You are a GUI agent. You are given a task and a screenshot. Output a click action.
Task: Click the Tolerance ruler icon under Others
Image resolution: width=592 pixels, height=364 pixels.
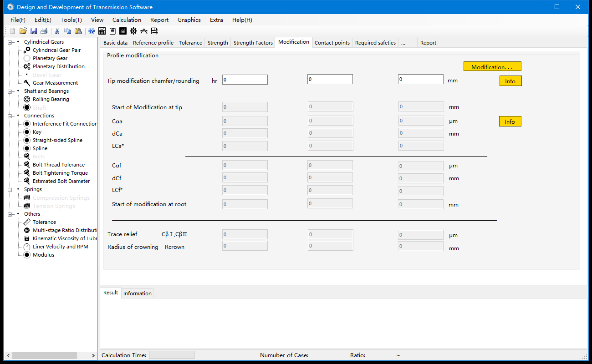point(27,222)
